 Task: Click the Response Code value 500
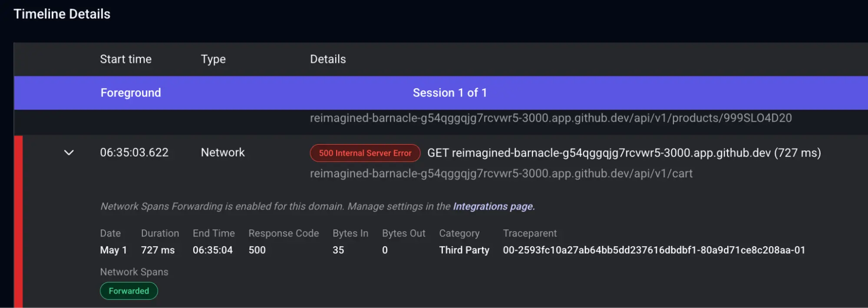257,250
